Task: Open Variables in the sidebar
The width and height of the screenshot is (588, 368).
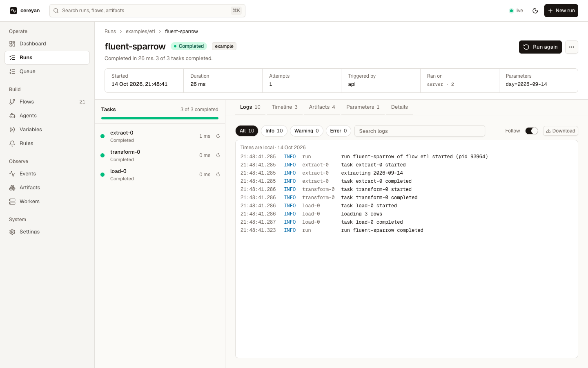Action: point(47,130)
